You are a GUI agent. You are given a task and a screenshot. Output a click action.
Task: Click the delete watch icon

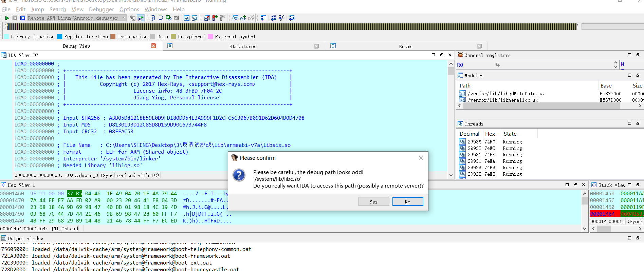(x=251, y=18)
